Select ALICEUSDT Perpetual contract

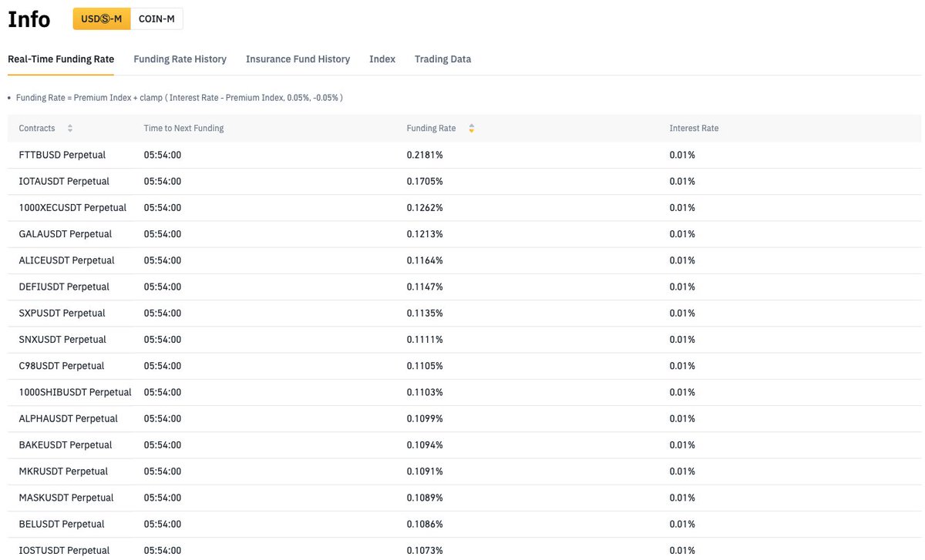[66, 260]
